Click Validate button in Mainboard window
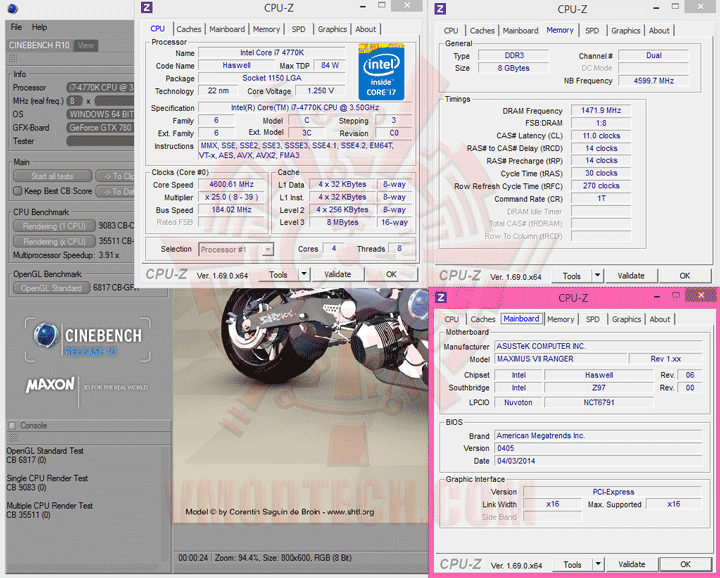The width and height of the screenshot is (720, 578). coord(632,564)
